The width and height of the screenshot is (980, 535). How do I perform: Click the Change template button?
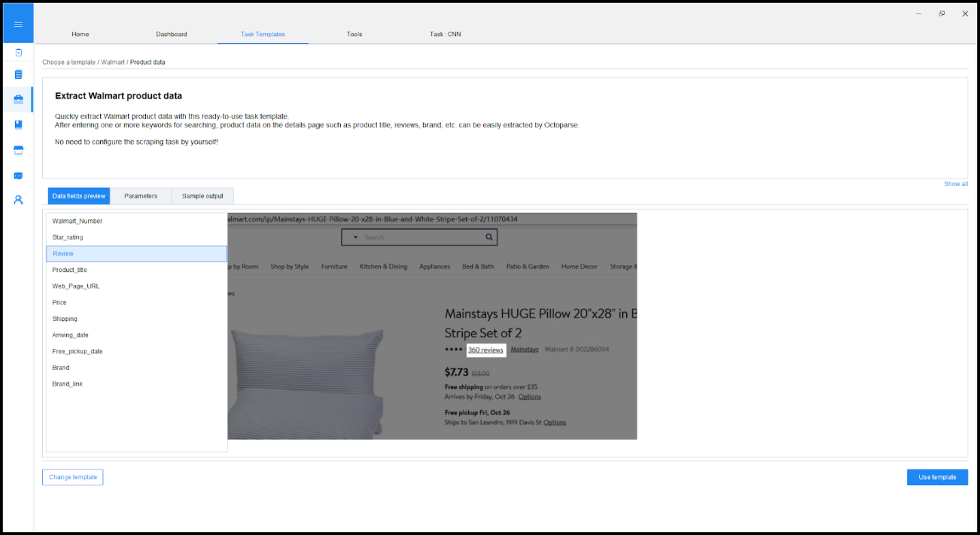pyautogui.click(x=73, y=477)
